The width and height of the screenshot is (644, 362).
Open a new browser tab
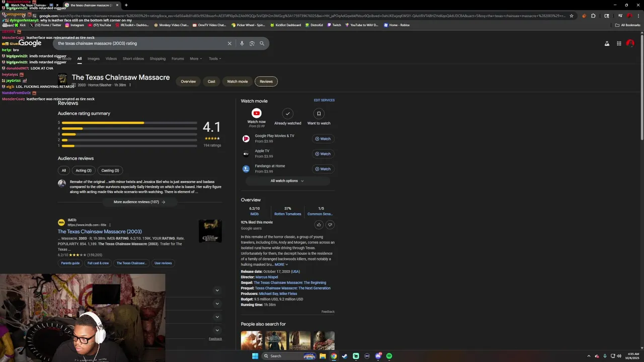click(126, 5)
